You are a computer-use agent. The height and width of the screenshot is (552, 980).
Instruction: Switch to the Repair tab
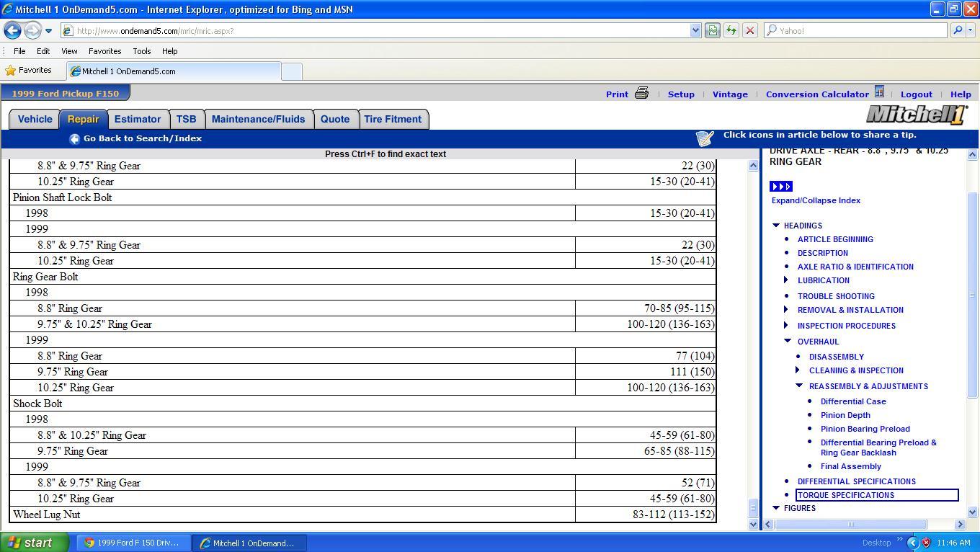84,120
